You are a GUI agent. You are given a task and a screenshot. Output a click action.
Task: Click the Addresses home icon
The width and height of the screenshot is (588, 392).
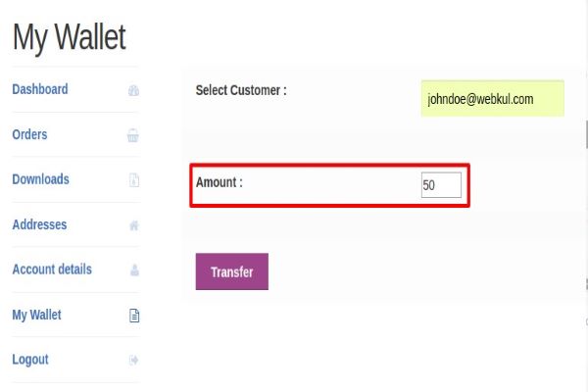pos(133,225)
